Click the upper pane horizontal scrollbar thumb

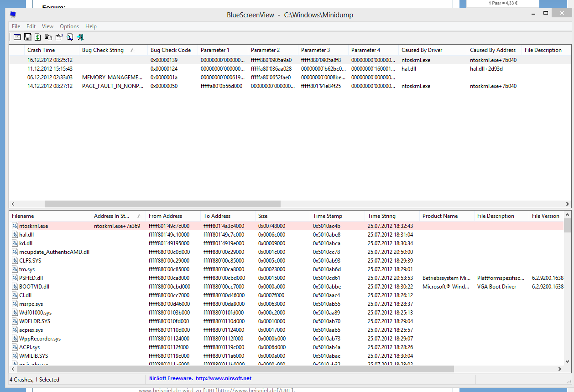click(x=162, y=204)
